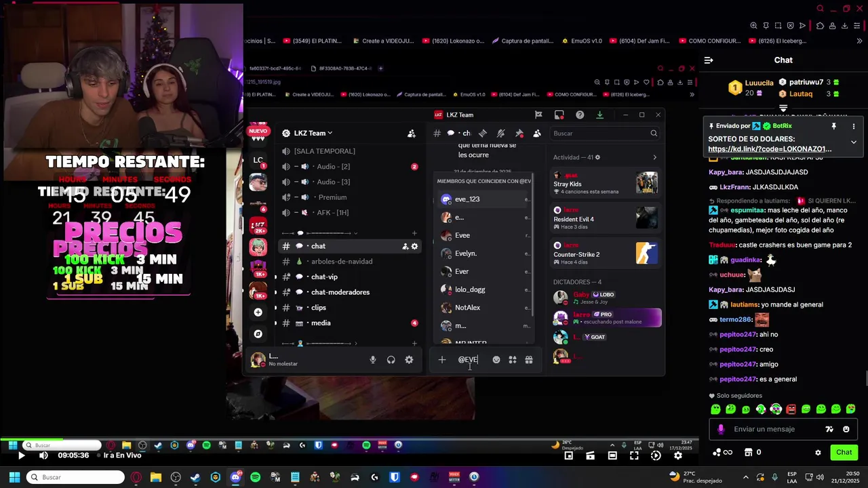Play the stream with the play button
Screen dimensions: 868x488
[21, 455]
